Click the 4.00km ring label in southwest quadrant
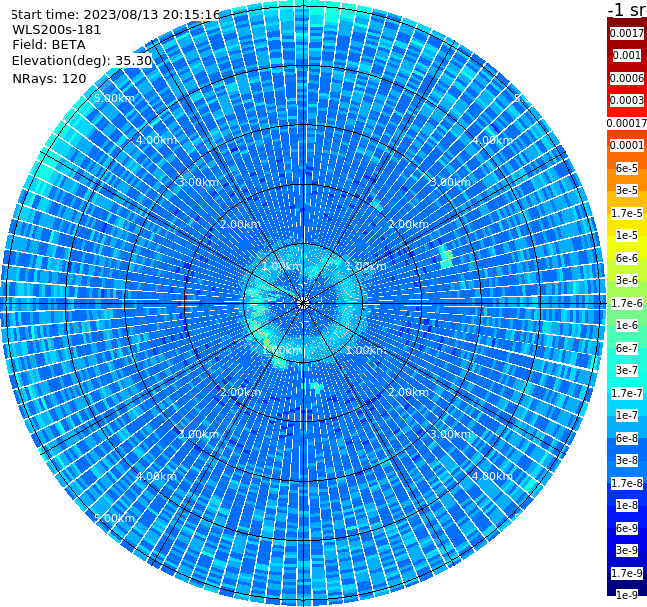Screen dimensions: 647x607 (156, 476)
